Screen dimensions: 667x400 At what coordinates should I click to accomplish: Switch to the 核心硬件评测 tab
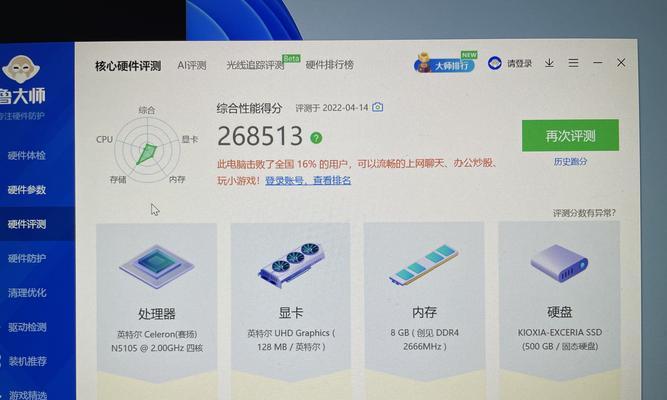point(128,66)
